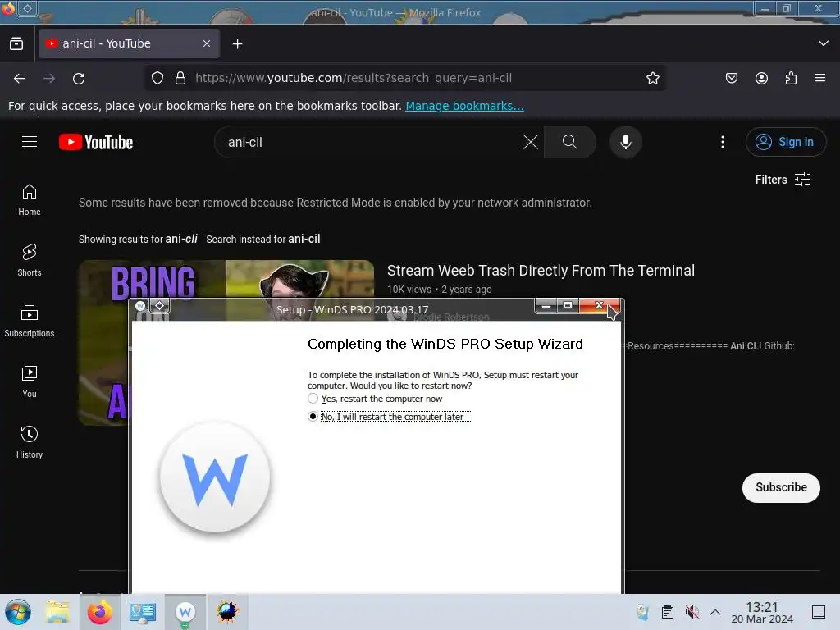Bookmark this page with star icon
Screen dimensions: 840x630
pos(652,78)
